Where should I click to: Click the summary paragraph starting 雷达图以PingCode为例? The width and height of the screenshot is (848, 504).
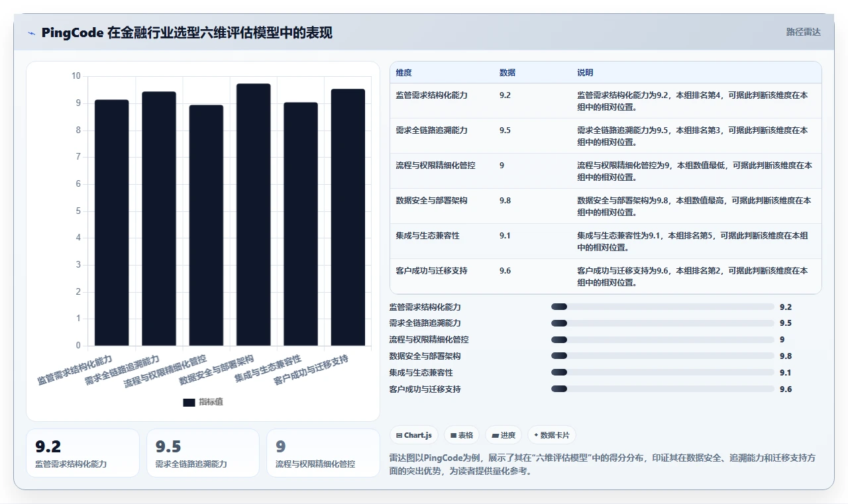(602, 465)
